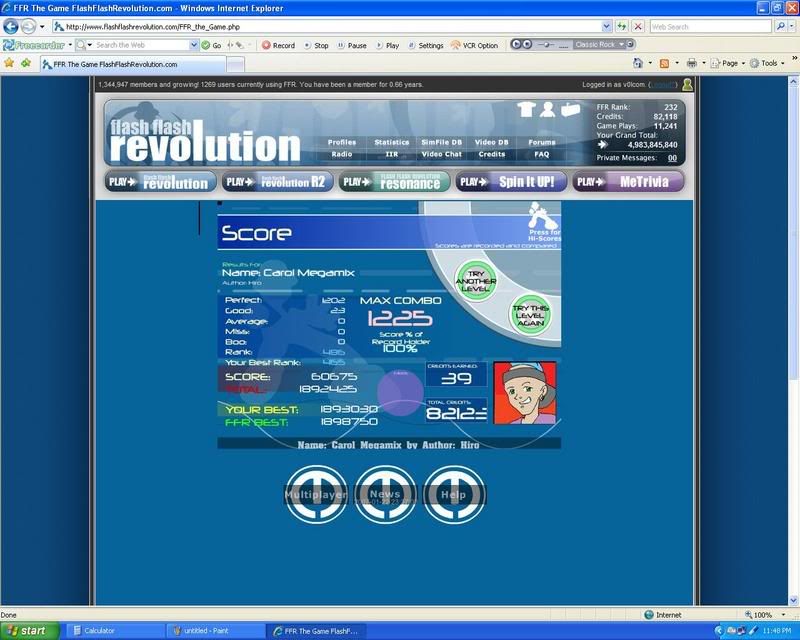
Task: Click Try This Level Again button
Action: tap(531, 315)
